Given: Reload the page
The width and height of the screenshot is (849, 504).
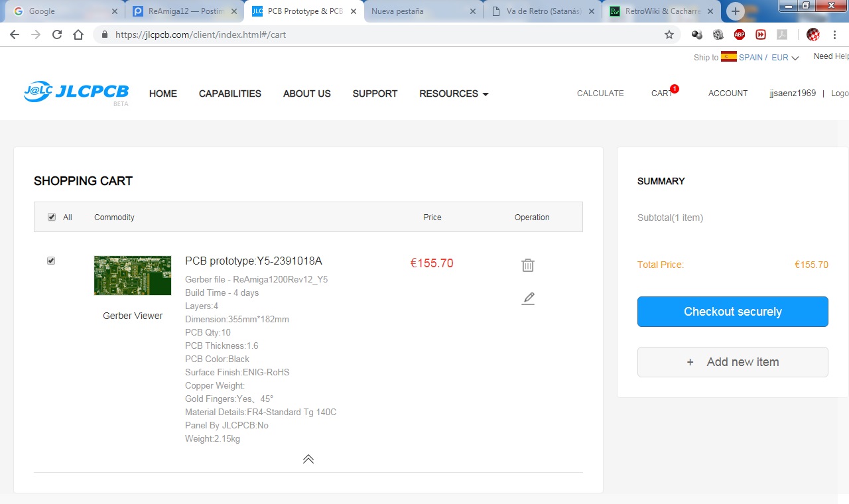Looking at the screenshot, I should (57, 34).
